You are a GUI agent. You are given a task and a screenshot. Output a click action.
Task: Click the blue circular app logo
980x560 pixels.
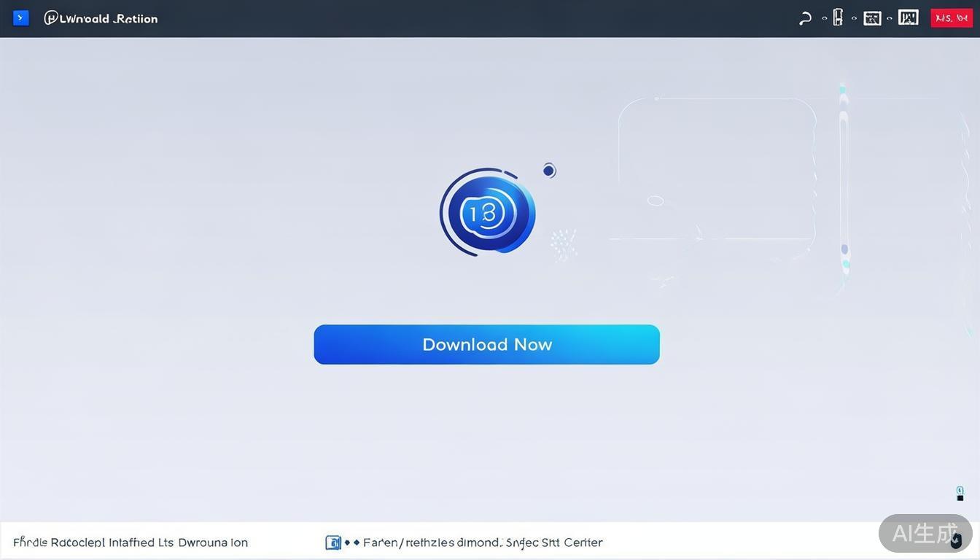tap(488, 212)
